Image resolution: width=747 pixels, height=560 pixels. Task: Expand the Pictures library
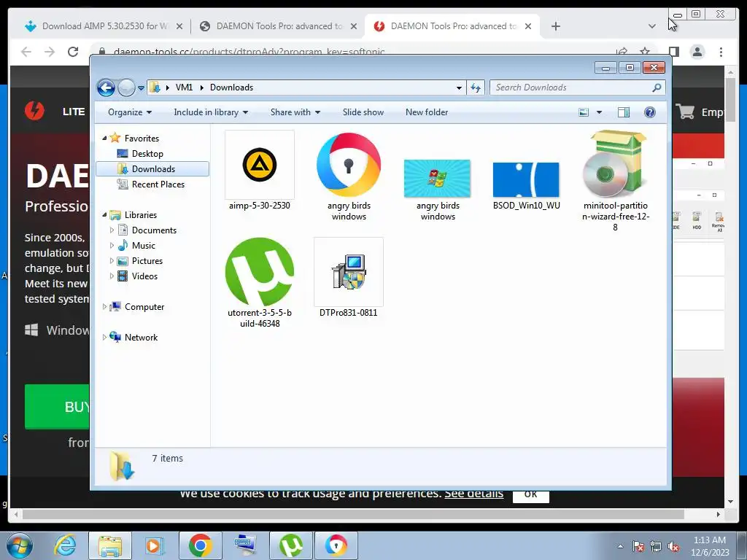tap(112, 261)
